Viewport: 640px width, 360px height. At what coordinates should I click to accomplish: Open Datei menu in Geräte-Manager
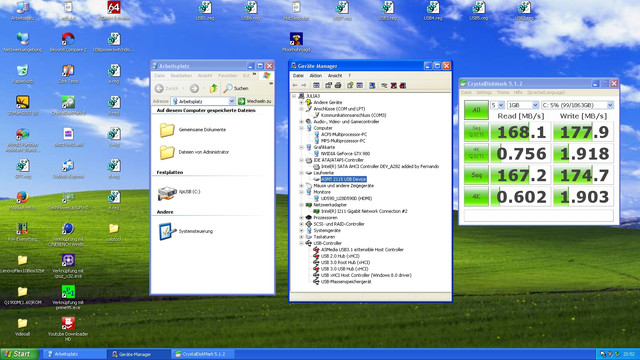(x=298, y=76)
